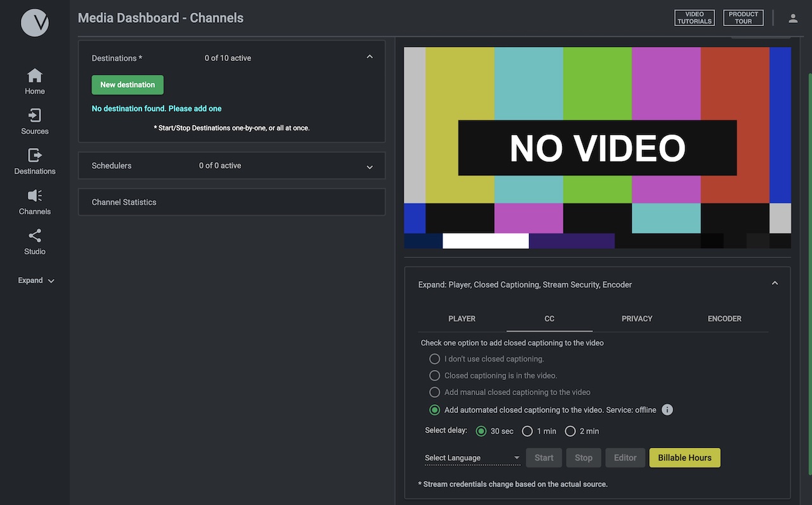Launch Studio from the sidebar
812x505 pixels.
34,241
